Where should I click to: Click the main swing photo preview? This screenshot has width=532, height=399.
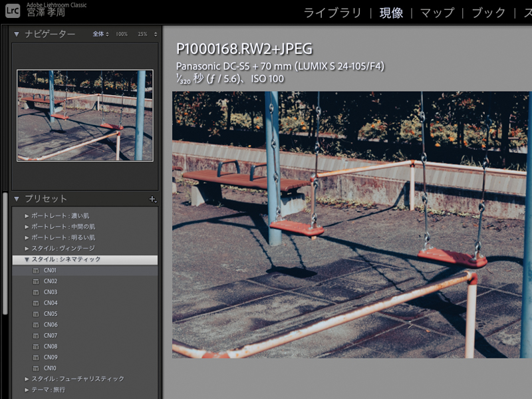pyautogui.click(x=352, y=225)
